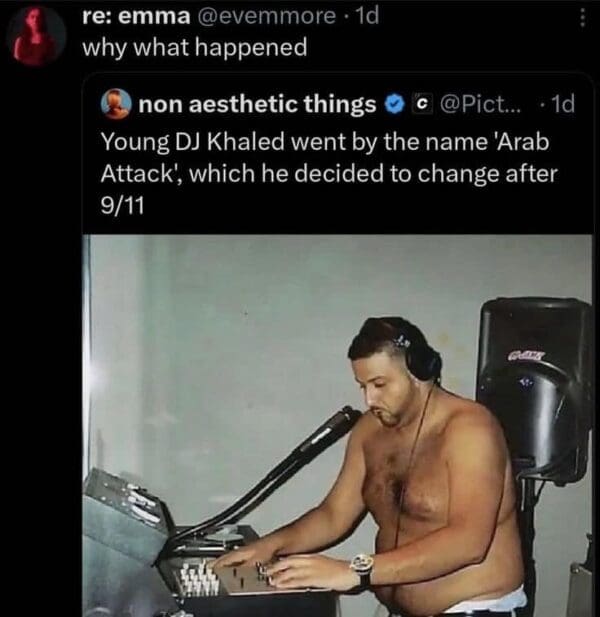The image size is (600, 617).
Task: Open non aesthetic things' small avatar
Action: (116, 105)
